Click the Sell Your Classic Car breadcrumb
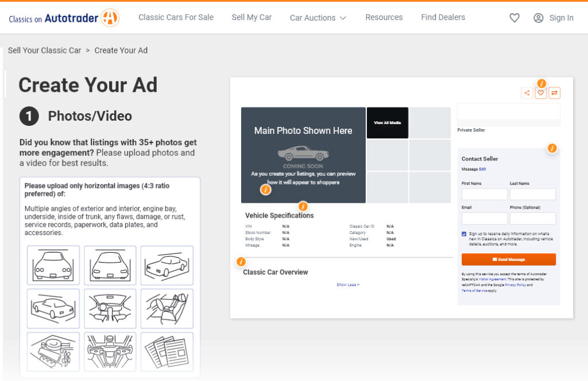 coord(44,50)
